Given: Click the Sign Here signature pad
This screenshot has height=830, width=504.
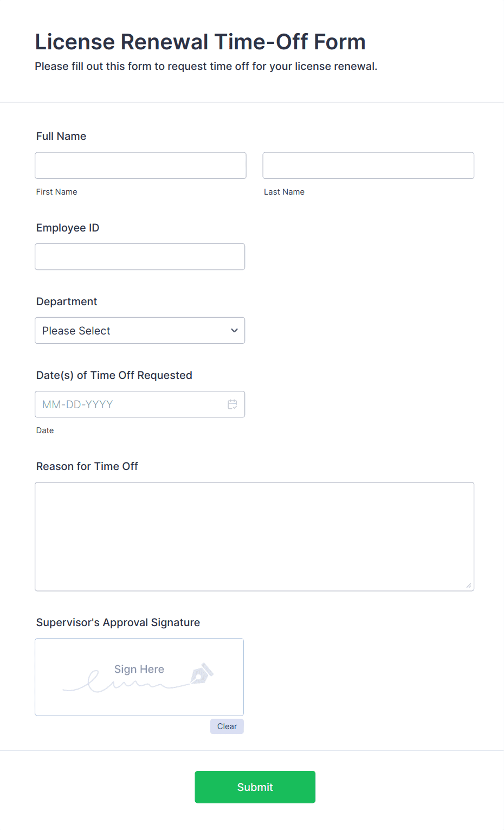Looking at the screenshot, I should pos(139,677).
